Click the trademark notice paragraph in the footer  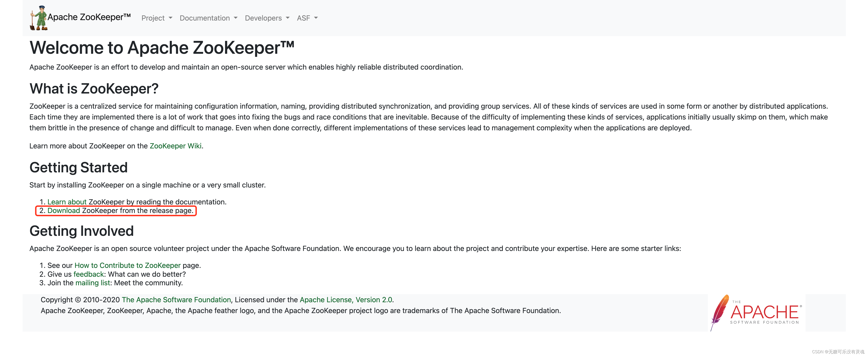coord(301,311)
